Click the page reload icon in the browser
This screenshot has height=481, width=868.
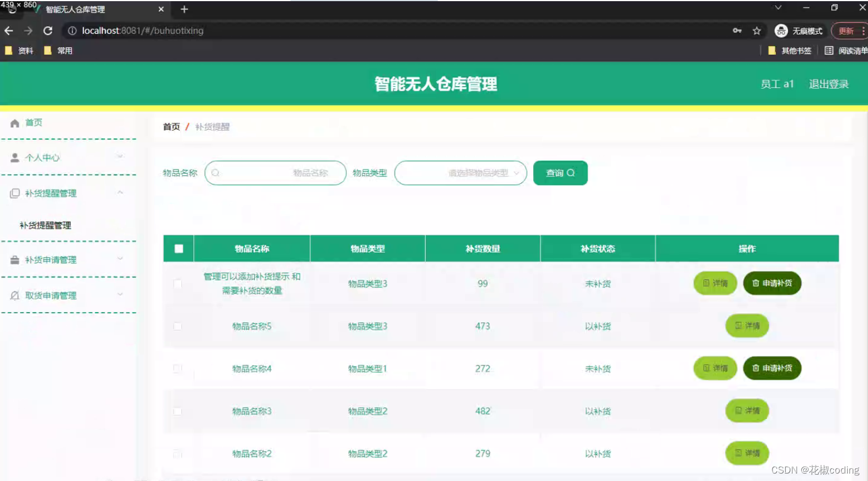[48, 31]
